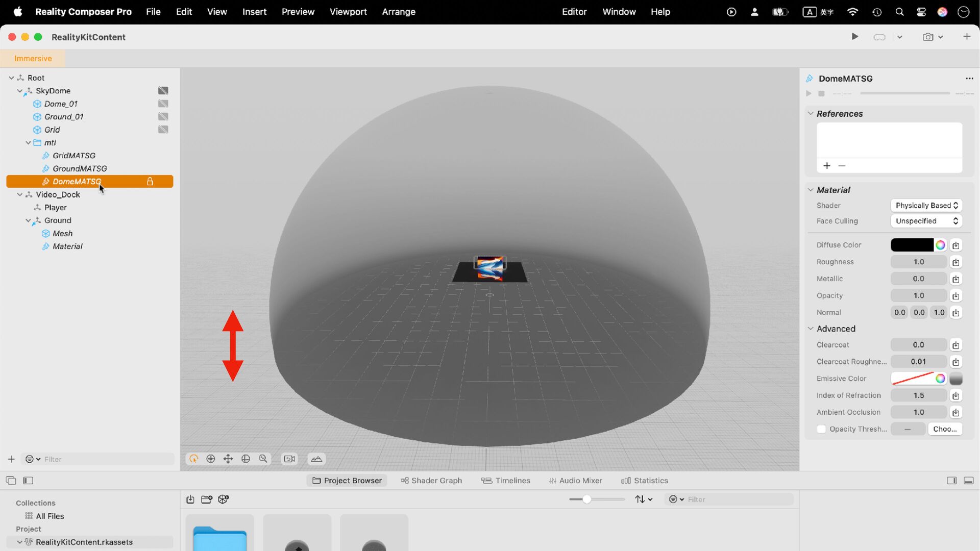
Task: Switch to the Timelines tab
Action: point(506,481)
